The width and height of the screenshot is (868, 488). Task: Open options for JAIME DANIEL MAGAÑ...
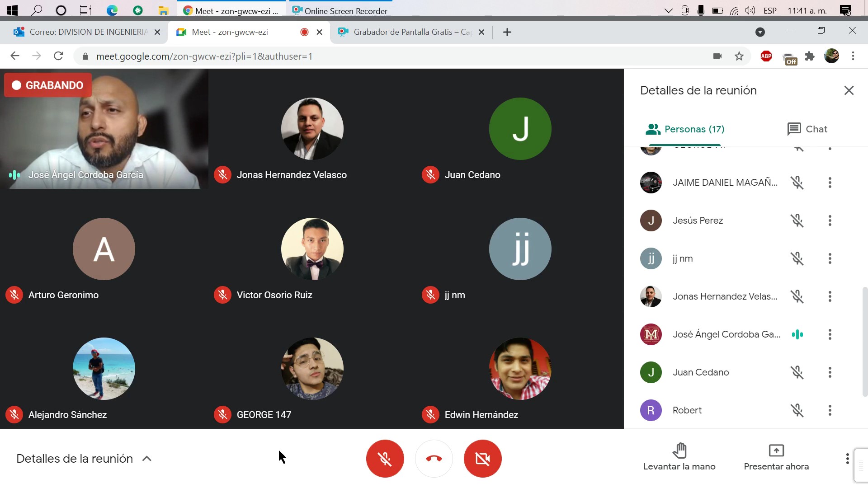coord(830,183)
